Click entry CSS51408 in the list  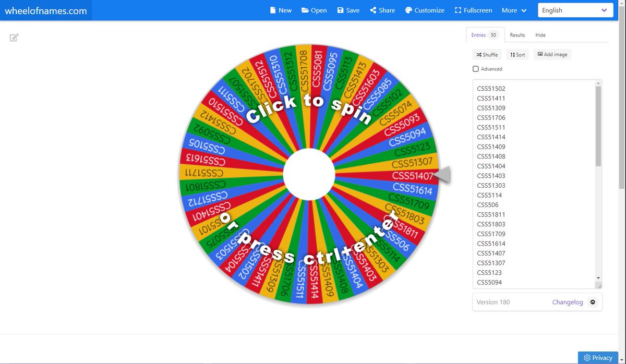coord(491,156)
